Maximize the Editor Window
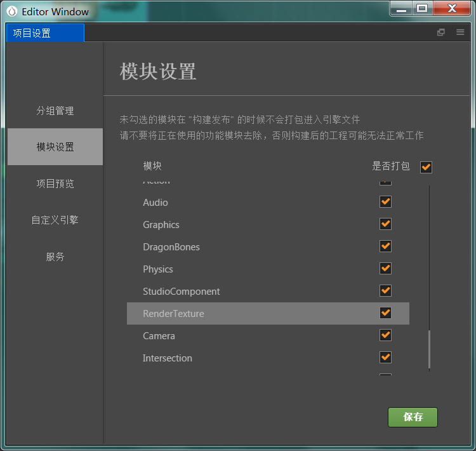 (x=422, y=8)
